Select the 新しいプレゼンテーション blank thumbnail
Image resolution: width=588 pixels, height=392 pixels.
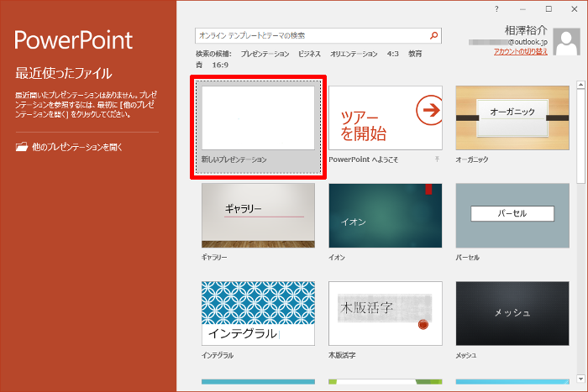click(258, 118)
